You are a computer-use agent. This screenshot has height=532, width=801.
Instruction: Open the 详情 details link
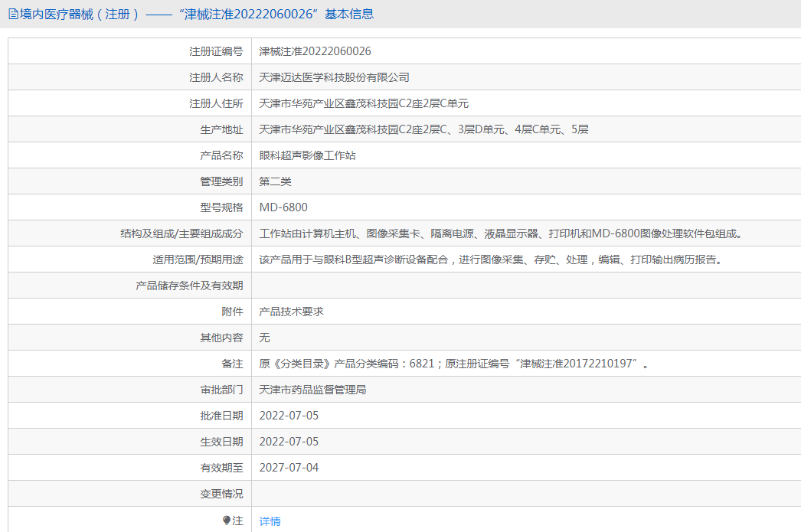pos(270,521)
